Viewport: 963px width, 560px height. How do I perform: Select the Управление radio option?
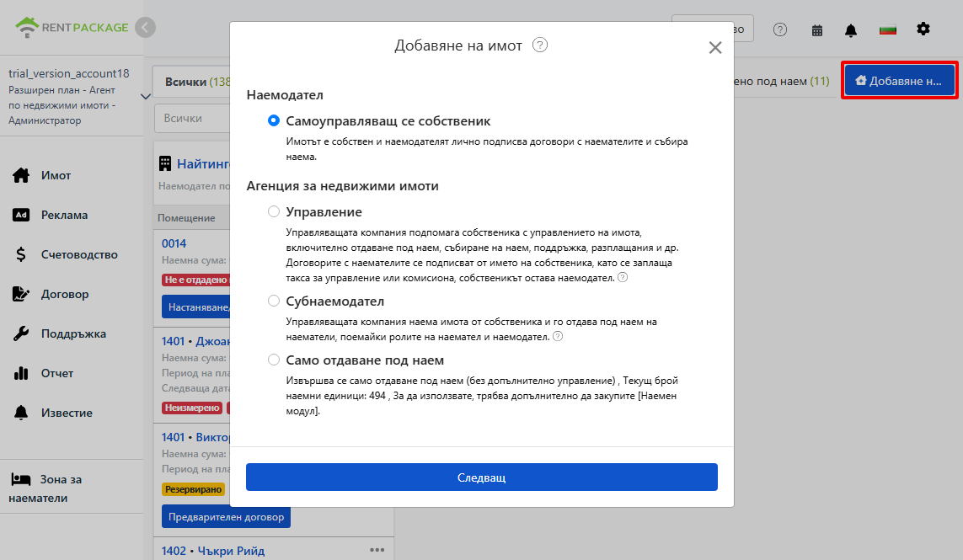273,212
